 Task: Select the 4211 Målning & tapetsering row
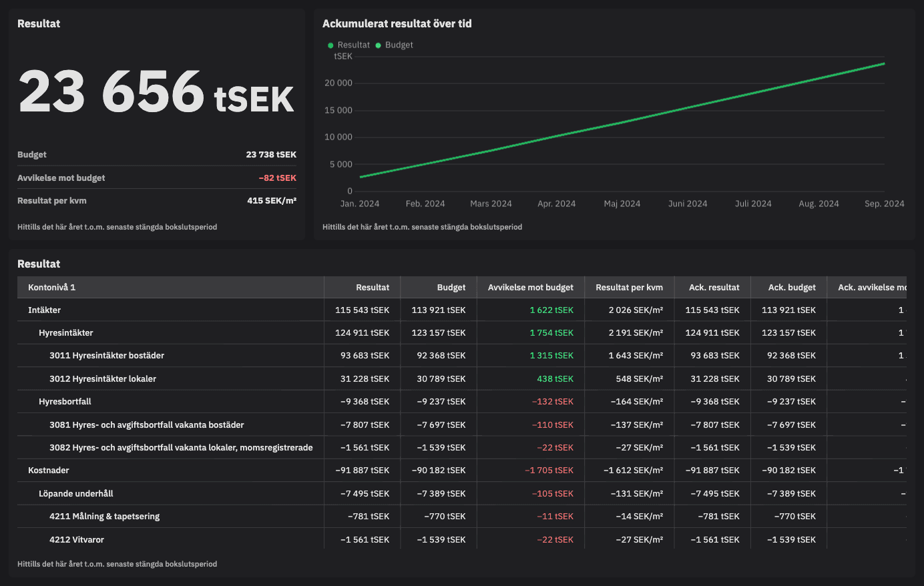[104, 516]
